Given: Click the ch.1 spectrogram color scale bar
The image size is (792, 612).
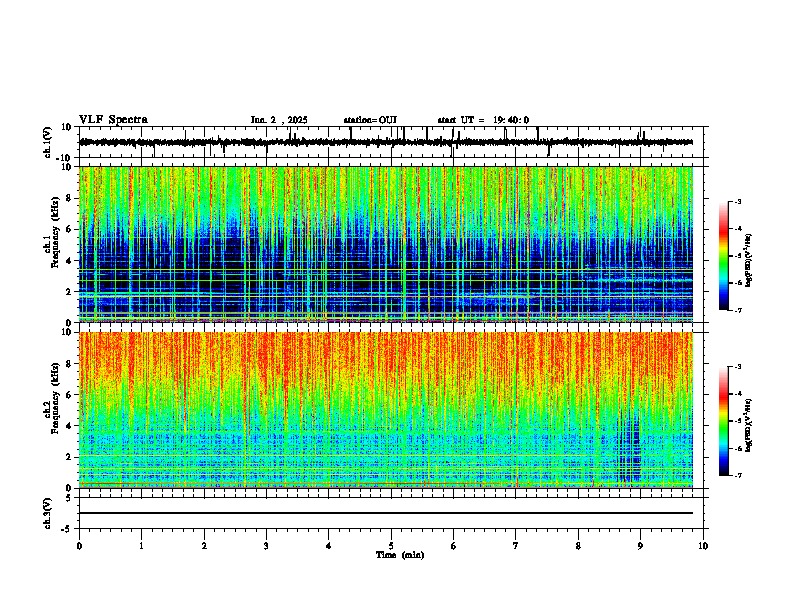Looking at the screenshot, I should (723, 256).
